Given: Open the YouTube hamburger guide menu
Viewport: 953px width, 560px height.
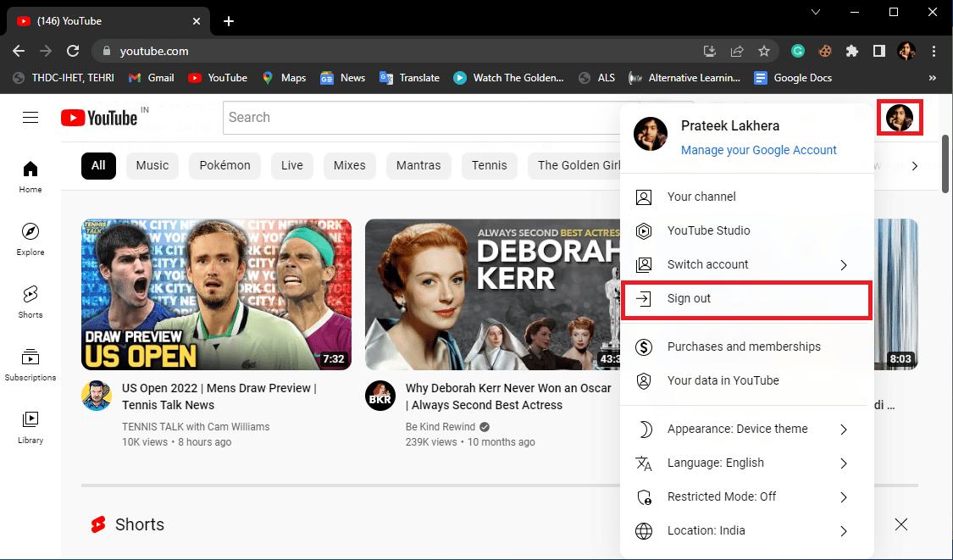Looking at the screenshot, I should coord(30,118).
